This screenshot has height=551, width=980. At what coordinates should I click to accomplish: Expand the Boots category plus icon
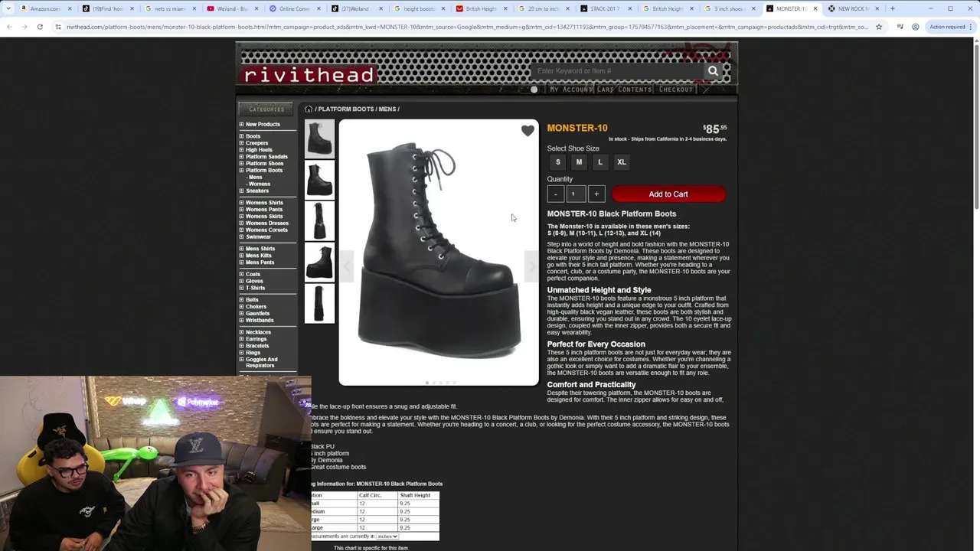click(241, 136)
